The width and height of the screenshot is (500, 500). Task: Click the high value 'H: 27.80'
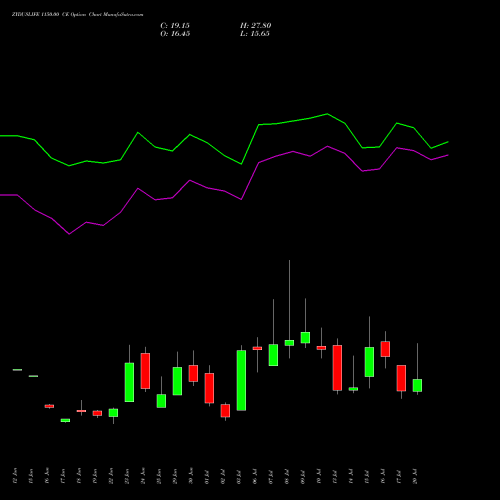click(256, 26)
